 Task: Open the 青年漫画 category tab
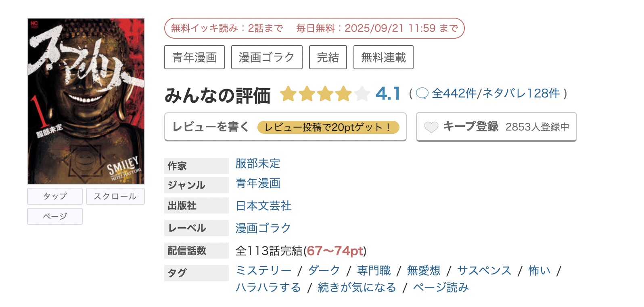pos(194,57)
